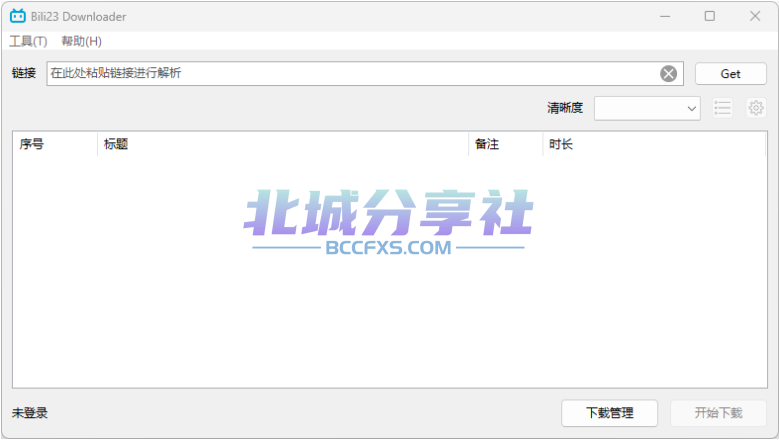Open the episode list icon beside the quality dropdown

pos(722,108)
